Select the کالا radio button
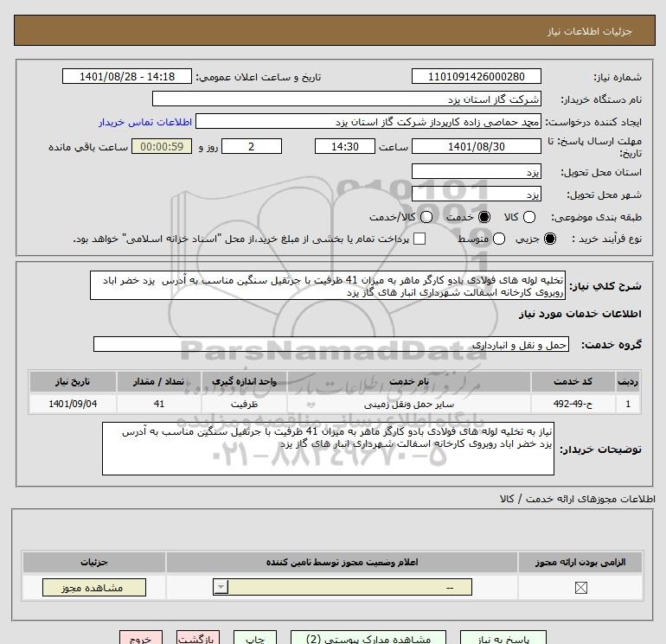The image size is (666, 644). tap(528, 217)
